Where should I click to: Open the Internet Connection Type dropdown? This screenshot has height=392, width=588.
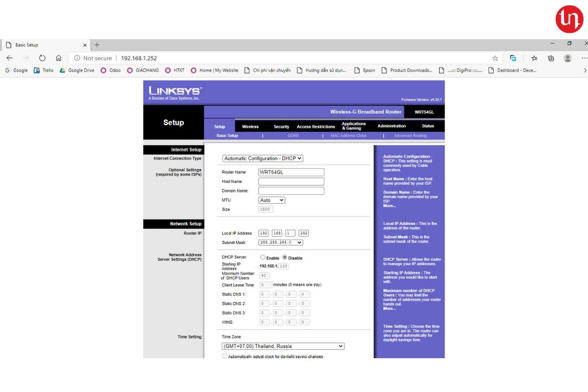click(x=263, y=158)
